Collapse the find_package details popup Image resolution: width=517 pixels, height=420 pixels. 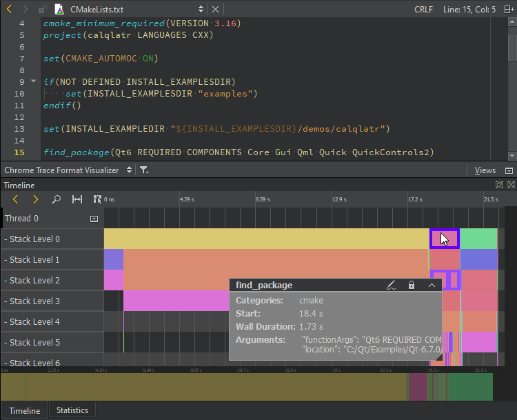(x=432, y=285)
